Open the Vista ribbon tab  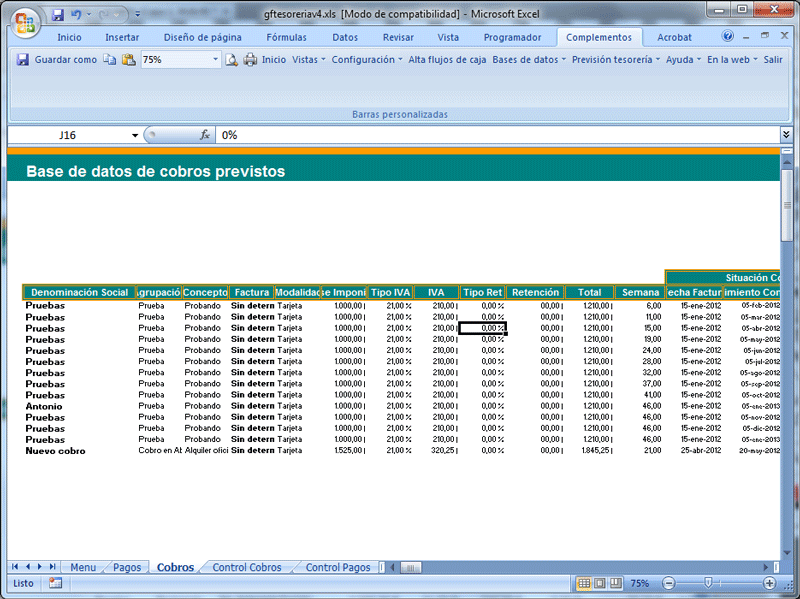448,37
